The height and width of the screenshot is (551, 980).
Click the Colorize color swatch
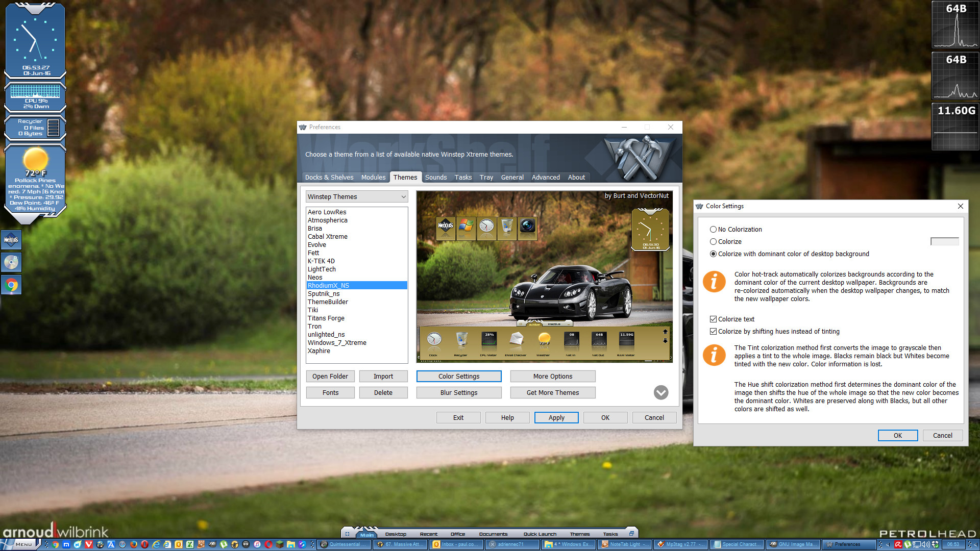944,242
